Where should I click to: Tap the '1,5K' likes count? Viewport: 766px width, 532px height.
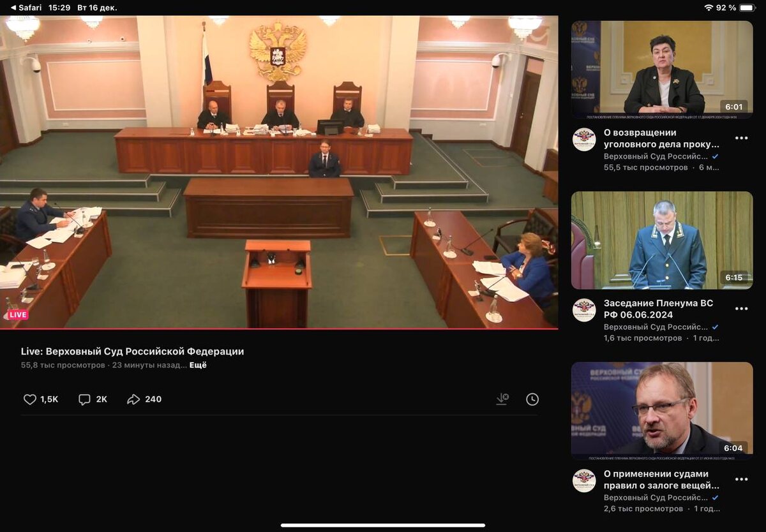click(x=49, y=399)
